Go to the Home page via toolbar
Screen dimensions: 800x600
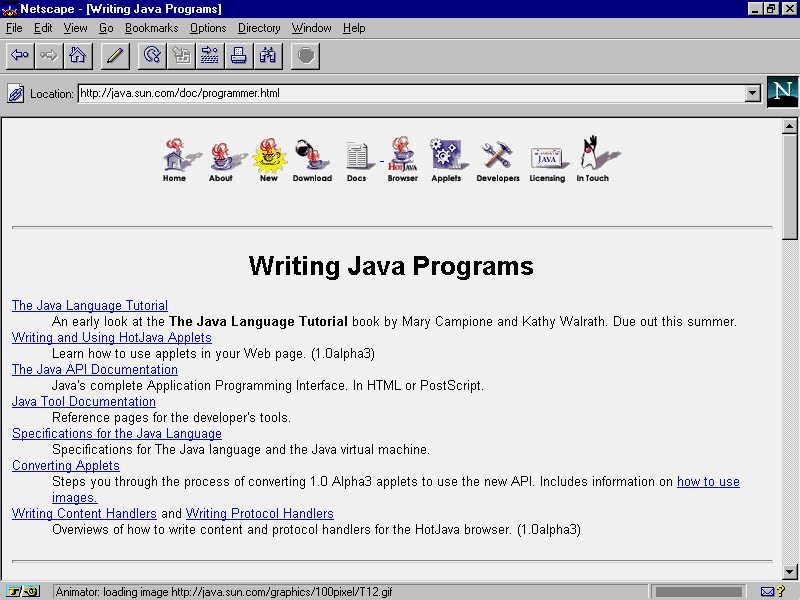(77, 56)
